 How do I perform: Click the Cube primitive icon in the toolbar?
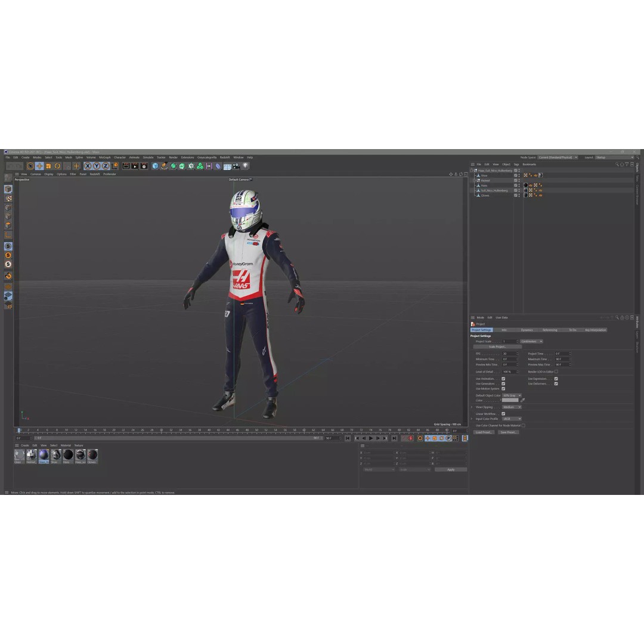point(154,166)
